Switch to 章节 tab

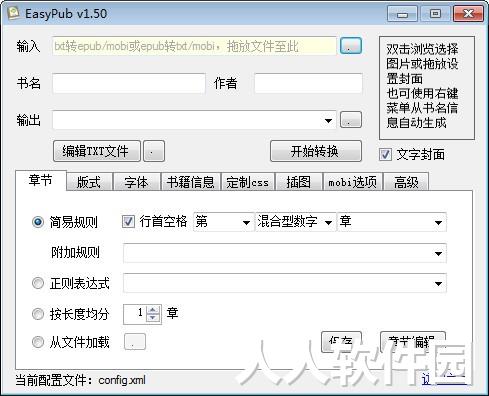coord(41,180)
